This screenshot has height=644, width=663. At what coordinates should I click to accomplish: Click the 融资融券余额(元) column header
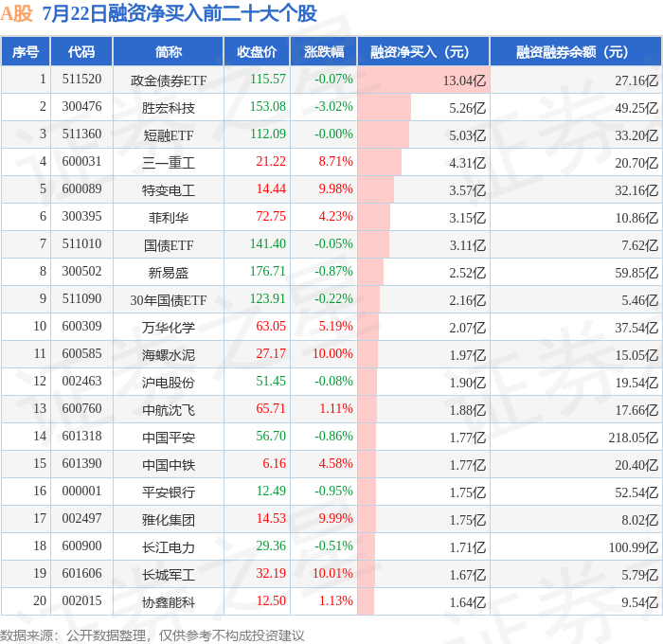[x=576, y=51]
